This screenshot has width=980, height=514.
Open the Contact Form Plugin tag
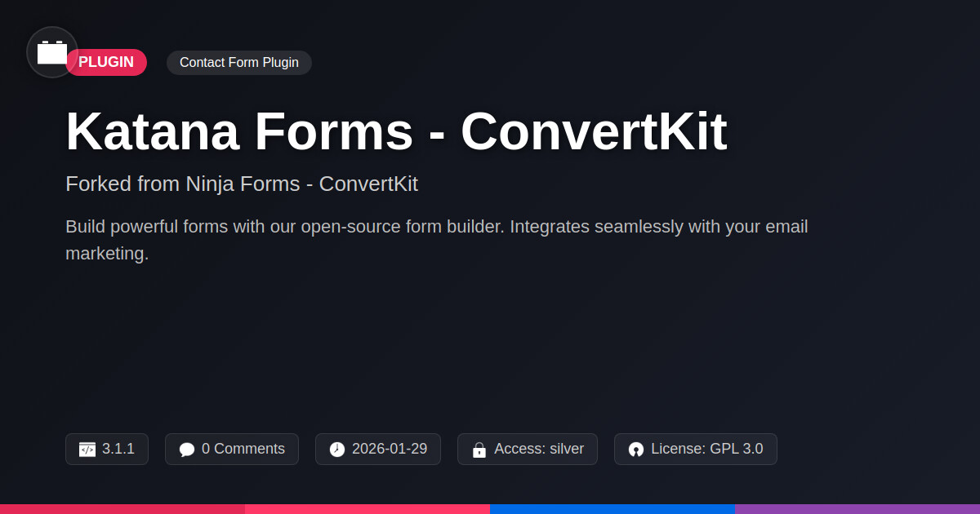[239, 63]
